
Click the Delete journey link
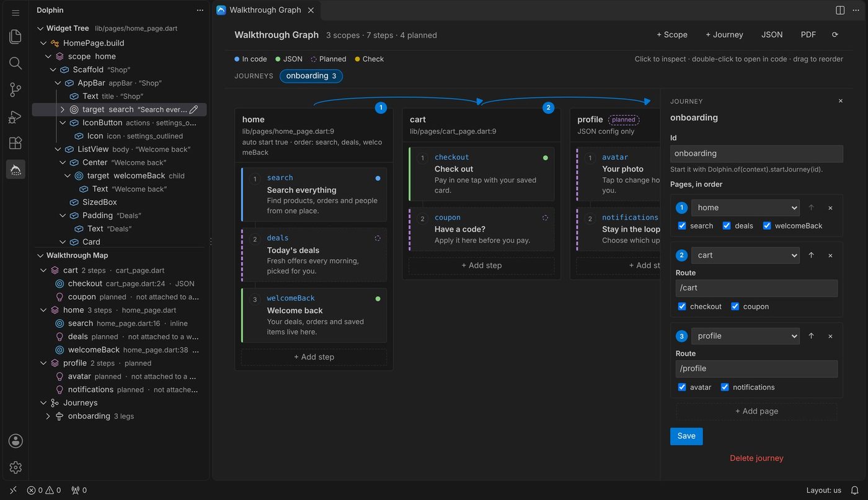[x=756, y=458]
